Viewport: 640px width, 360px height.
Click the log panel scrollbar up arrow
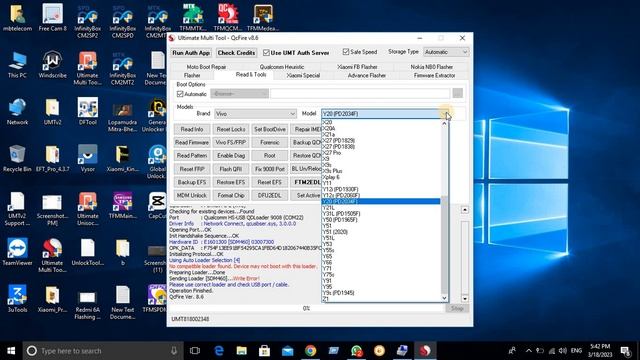pyautogui.click(x=464, y=209)
